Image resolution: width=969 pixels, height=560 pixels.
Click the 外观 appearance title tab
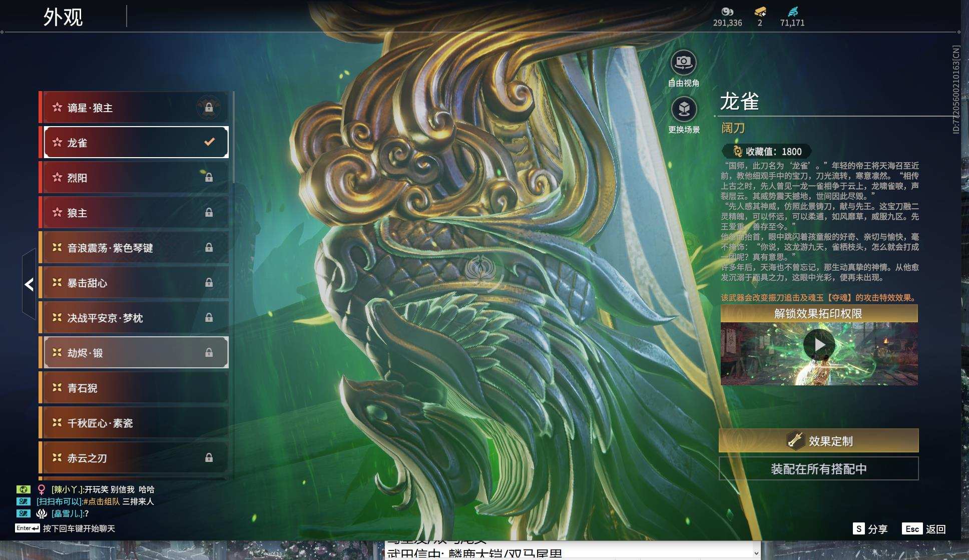click(63, 17)
